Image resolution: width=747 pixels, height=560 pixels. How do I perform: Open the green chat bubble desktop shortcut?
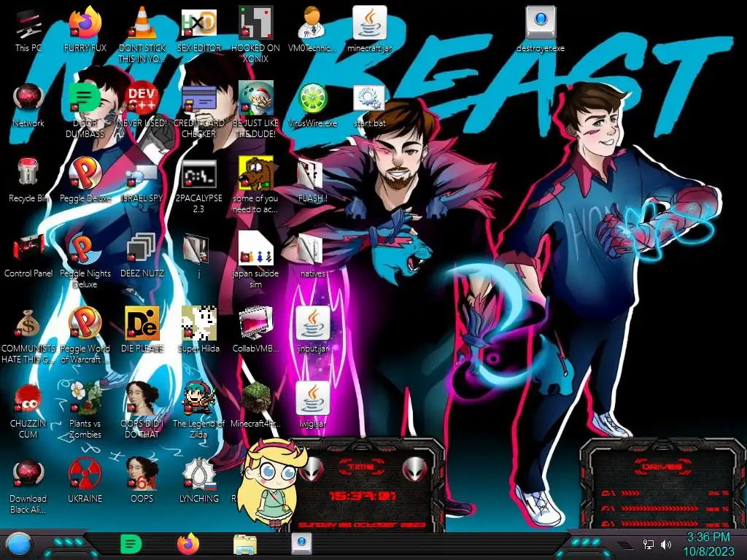(85, 109)
